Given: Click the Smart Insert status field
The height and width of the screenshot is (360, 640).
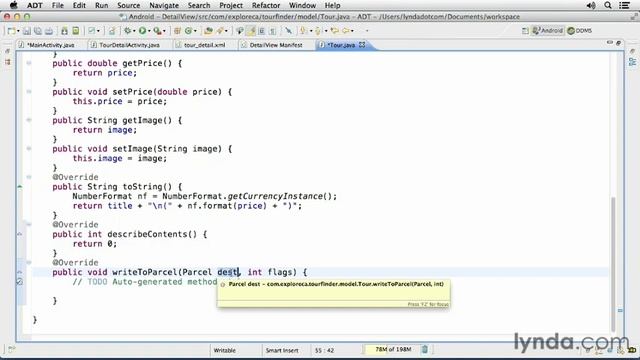Looking at the screenshot, I should tap(282, 350).
